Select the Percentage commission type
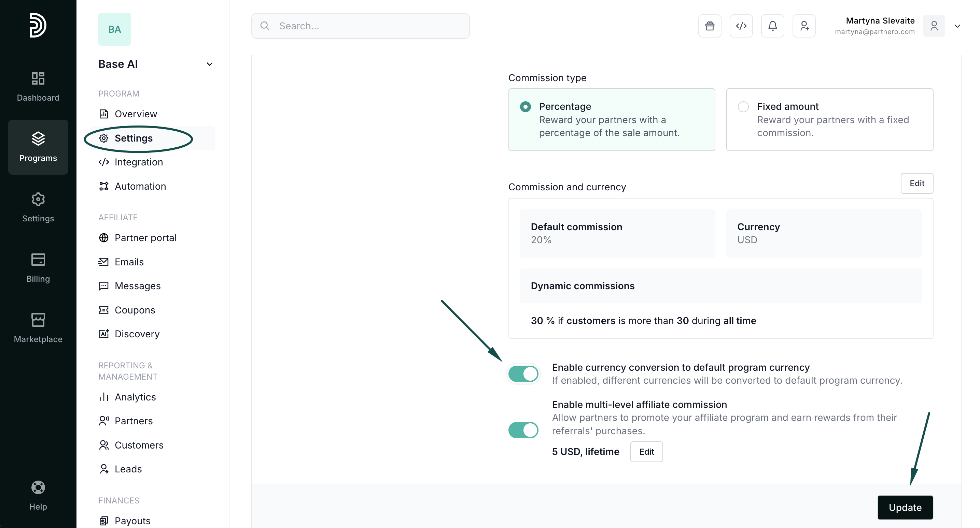Viewport: 980px width, 528px height. [526, 107]
